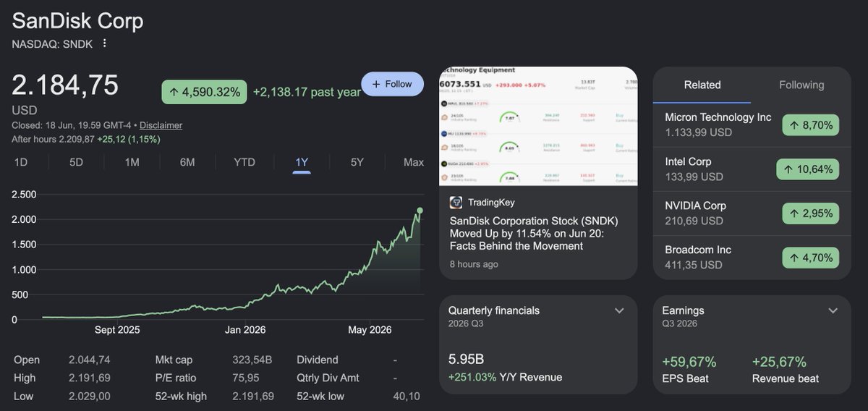Viewport: 868px width, 411px height.
Task: Click the green endpoint marker on the chart
Action: [x=420, y=211]
